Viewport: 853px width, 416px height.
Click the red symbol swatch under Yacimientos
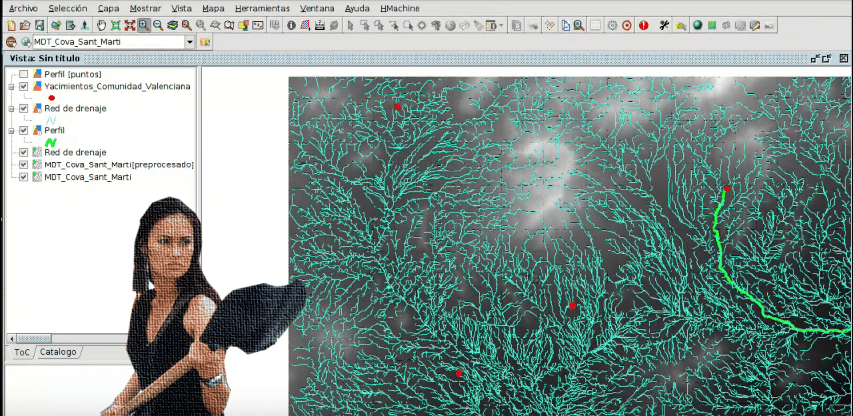50,98
